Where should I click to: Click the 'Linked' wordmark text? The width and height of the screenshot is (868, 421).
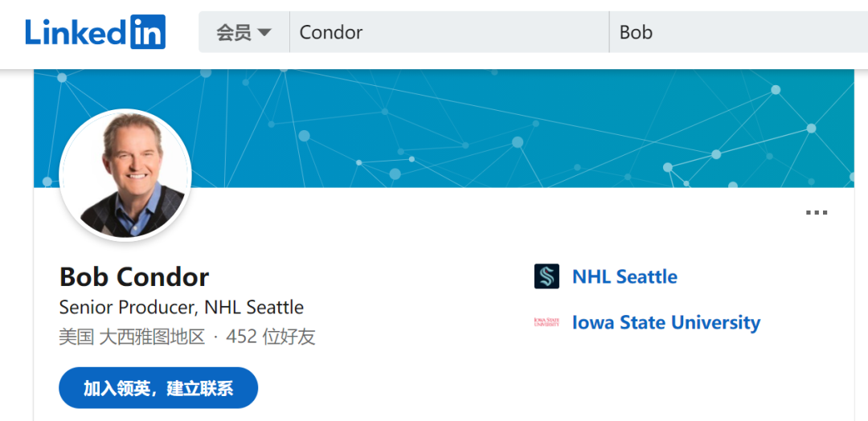[x=75, y=32]
